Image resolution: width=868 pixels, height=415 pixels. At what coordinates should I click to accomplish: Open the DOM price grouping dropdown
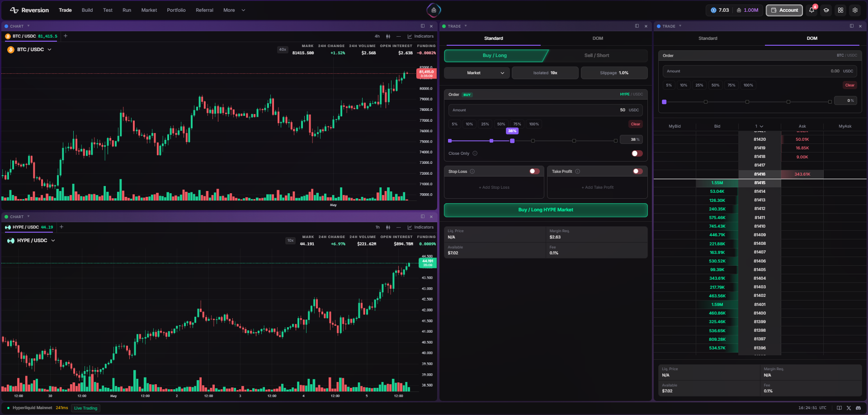[x=759, y=126]
